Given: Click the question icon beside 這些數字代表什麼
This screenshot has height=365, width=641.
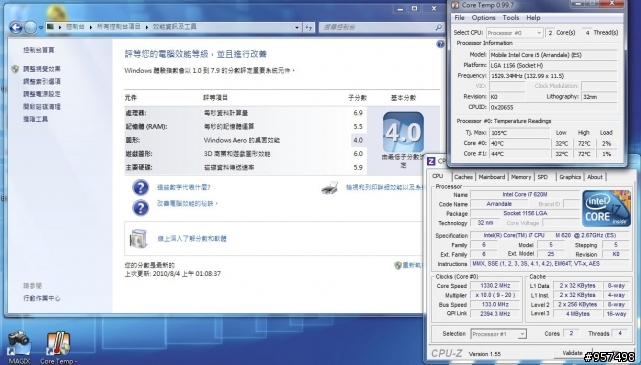Looking at the screenshot, I should pyautogui.click(x=140, y=188).
